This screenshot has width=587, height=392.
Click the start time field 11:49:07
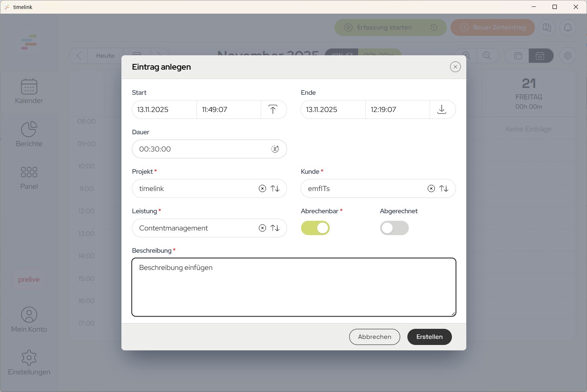tap(228, 109)
